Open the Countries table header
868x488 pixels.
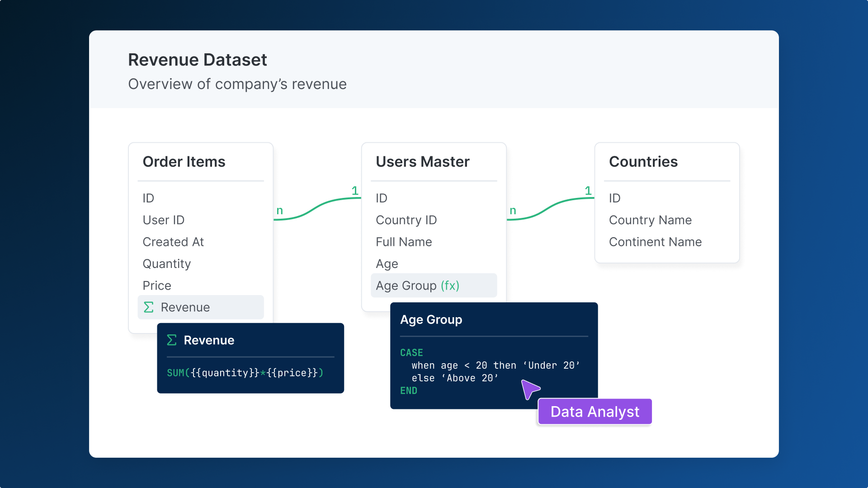coord(643,162)
